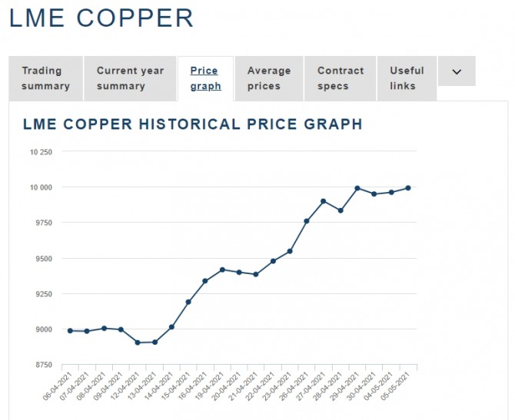The image size is (515, 420).
Task: Click the 10 000 y-axis label
Action: pos(40,187)
